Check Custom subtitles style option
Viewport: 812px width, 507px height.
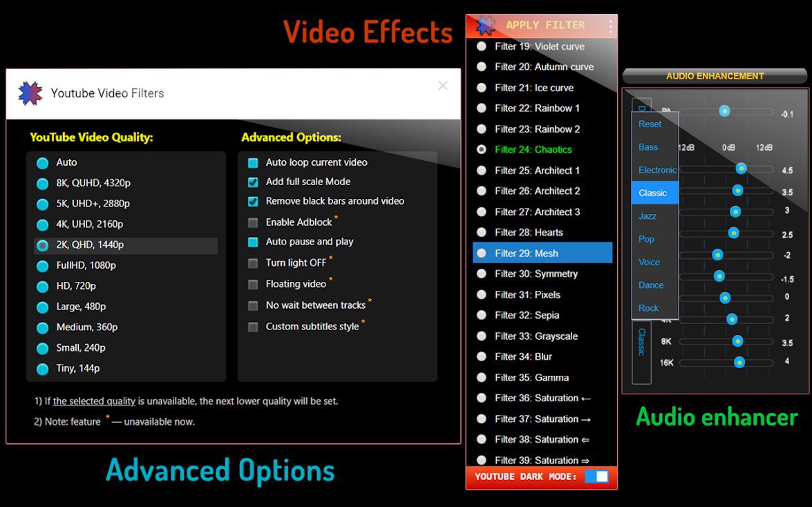tap(253, 327)
